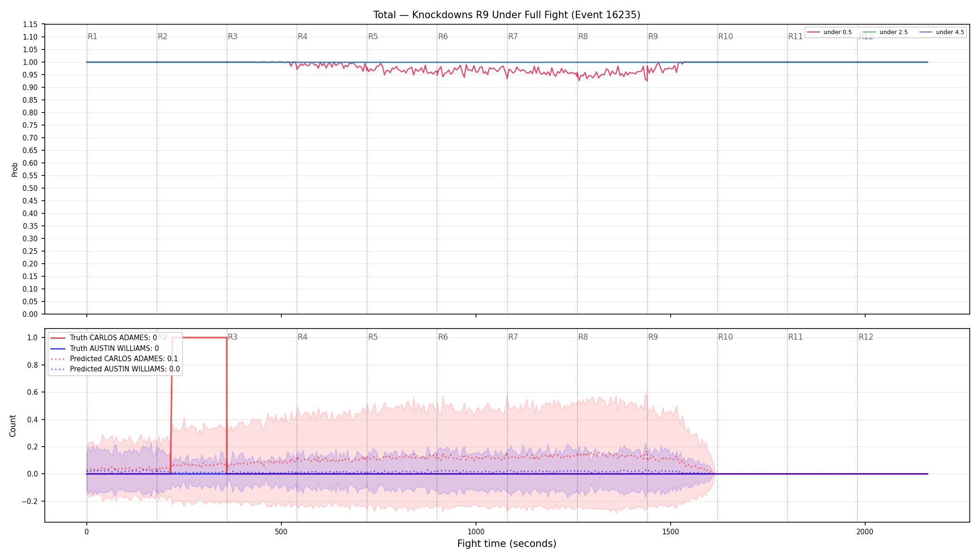Viewport: 980px width, 560px height.
Task: Select 'Truth AUSTIN WILLIAMS: 0' legend entry
Action: click(105, 348)
